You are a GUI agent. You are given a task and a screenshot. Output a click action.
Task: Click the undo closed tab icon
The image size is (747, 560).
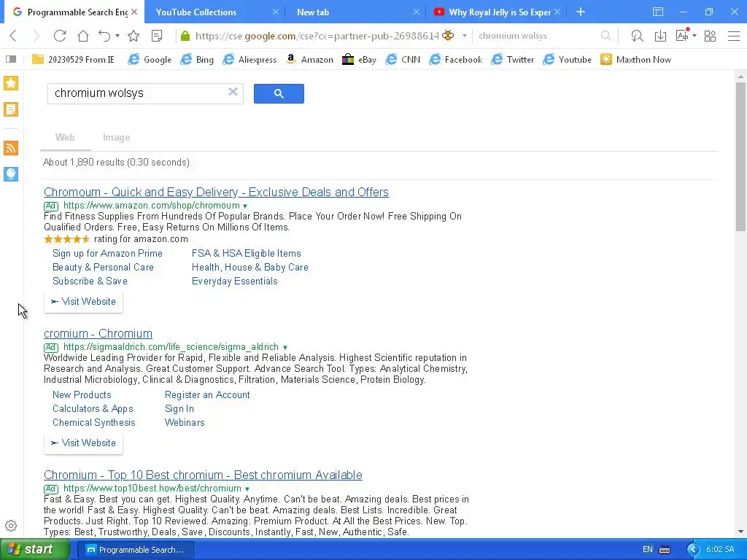tap(104, 36)
